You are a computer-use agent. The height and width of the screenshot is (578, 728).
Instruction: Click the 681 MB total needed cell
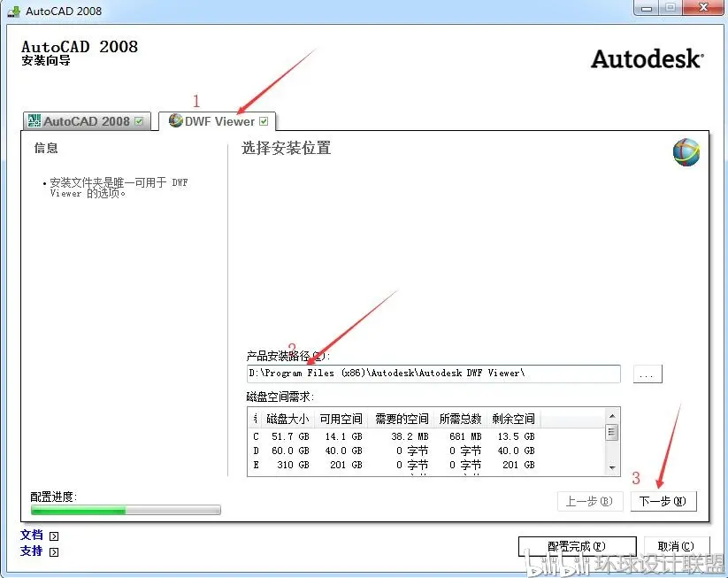(x=465, y=436)
